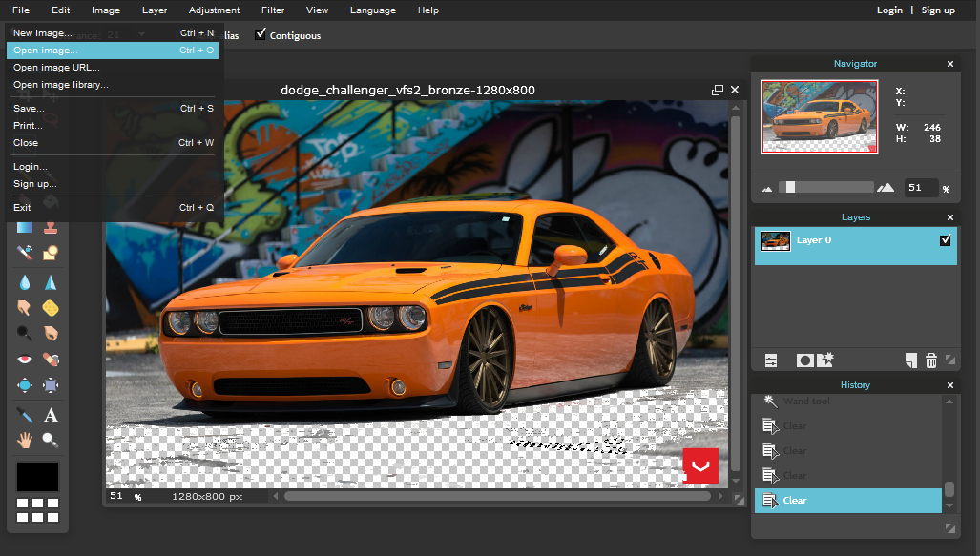
Task: Click canvas horizontal scrollbar
Action: (497, 496)
